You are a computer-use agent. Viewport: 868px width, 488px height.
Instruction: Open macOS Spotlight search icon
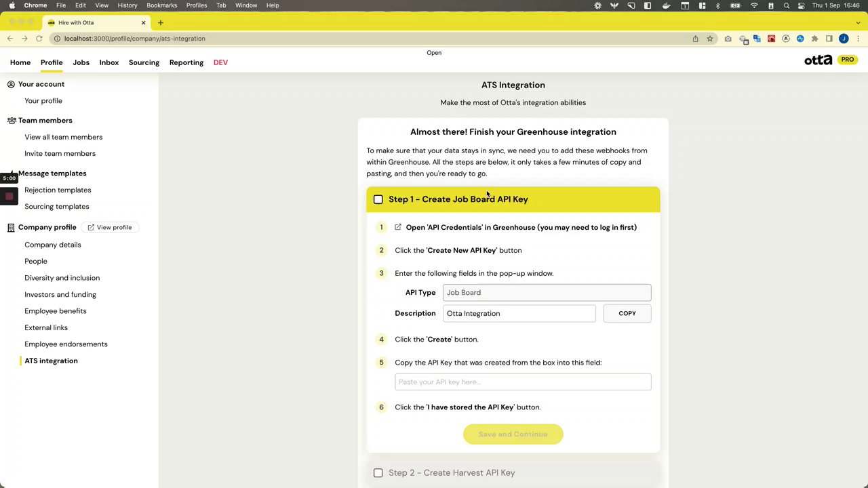pyautogui.click(x=786, y=5)
